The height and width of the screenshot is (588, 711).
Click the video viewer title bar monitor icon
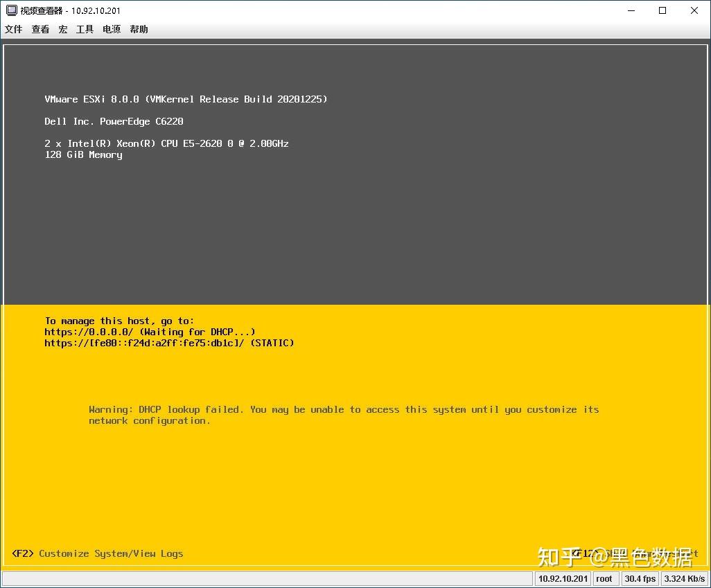coord(10,10)
